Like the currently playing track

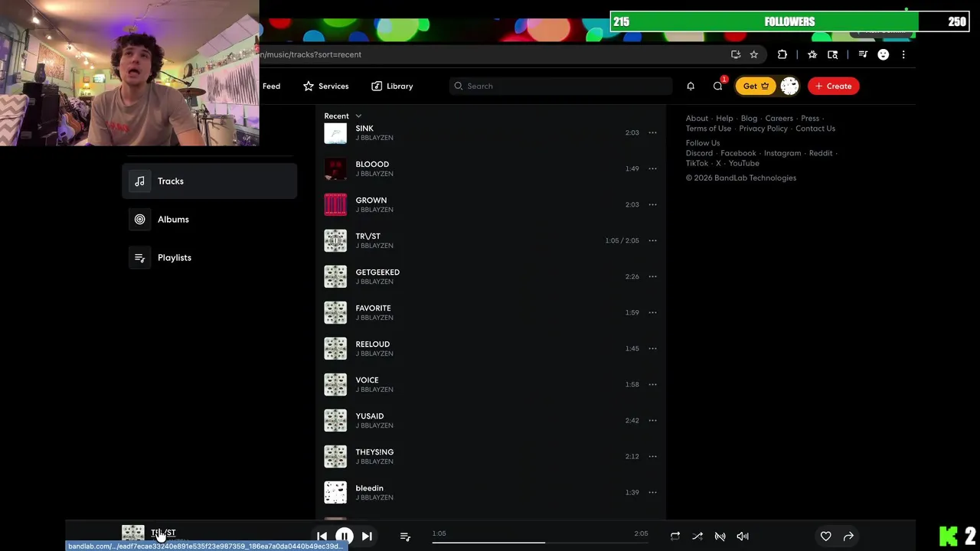(x=826, y=536)
